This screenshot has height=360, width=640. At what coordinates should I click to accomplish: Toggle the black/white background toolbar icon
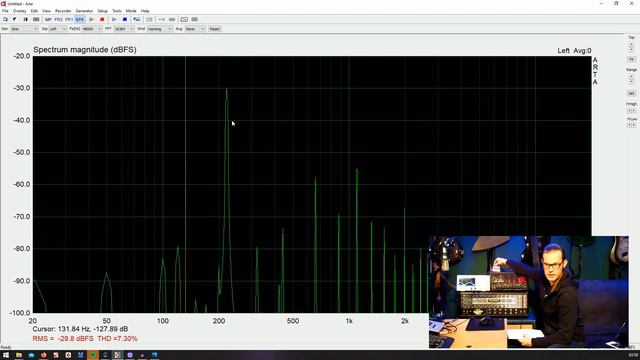pos(15,20)
